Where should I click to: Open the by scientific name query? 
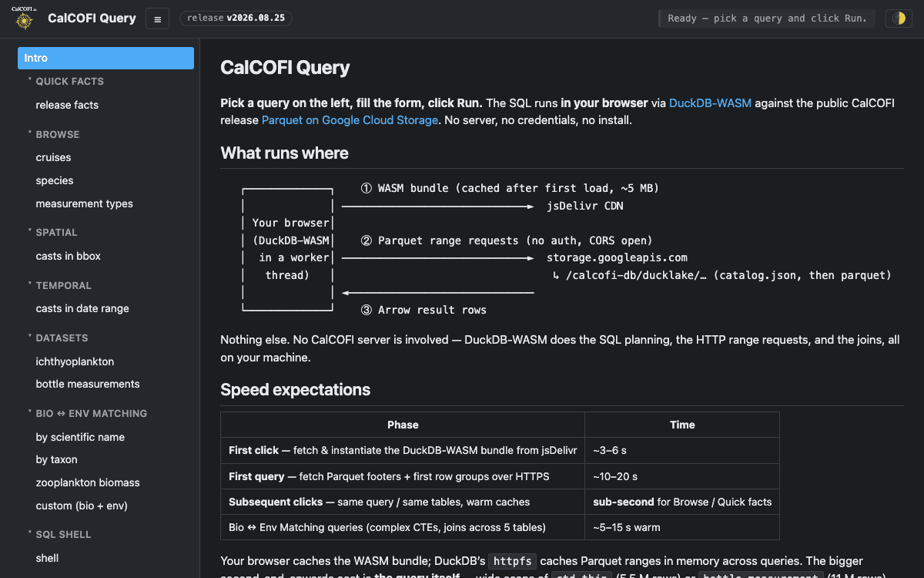point(80,437)
